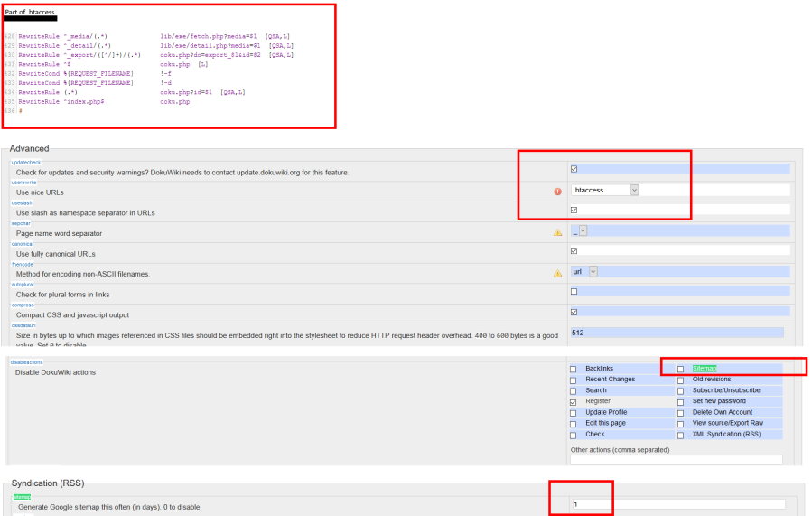This screenshot has width=812, height=516.
Task: Tick the Delete Own Account checkbox
Action: click(680, 413)
